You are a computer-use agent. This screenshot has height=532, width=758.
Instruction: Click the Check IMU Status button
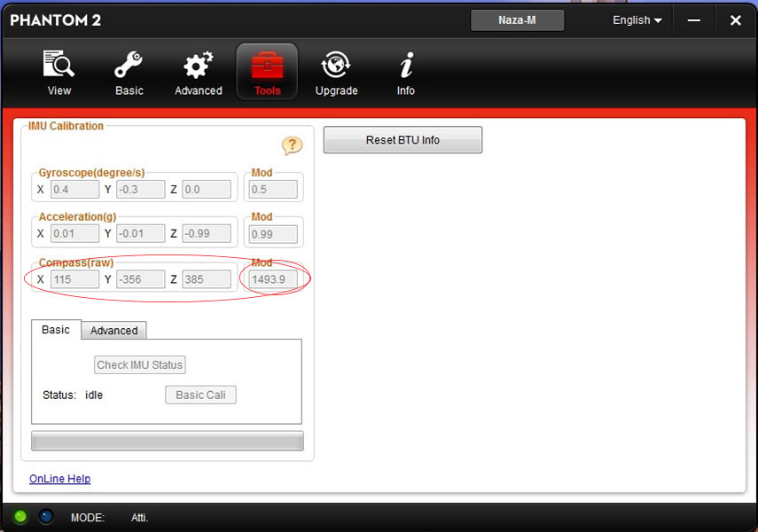(x=140, y=364)
